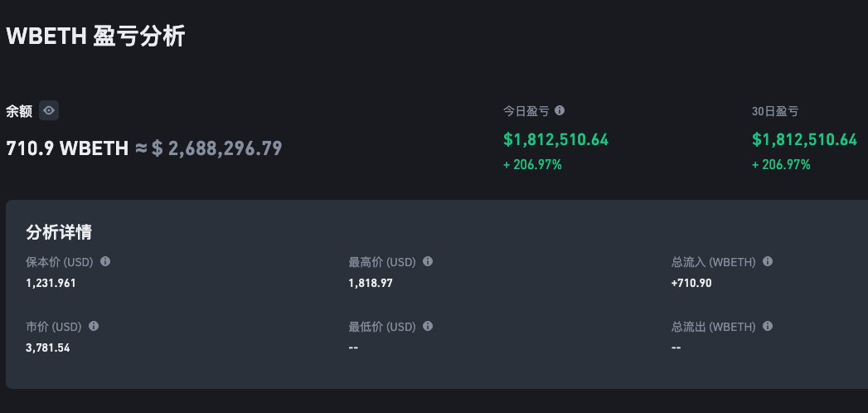Click info icon next to 今日盈亏
Viewport: 868px width, 413px height.
point(560,110)
